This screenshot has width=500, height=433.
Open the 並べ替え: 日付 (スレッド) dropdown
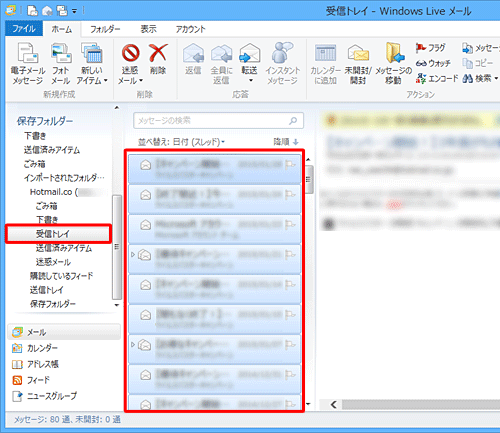181,142
